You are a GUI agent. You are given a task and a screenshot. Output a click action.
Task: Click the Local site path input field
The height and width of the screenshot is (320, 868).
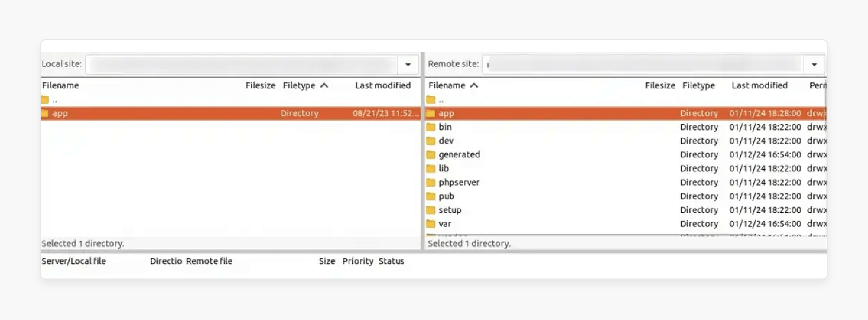pyautogui.click(x=242, y=64)
